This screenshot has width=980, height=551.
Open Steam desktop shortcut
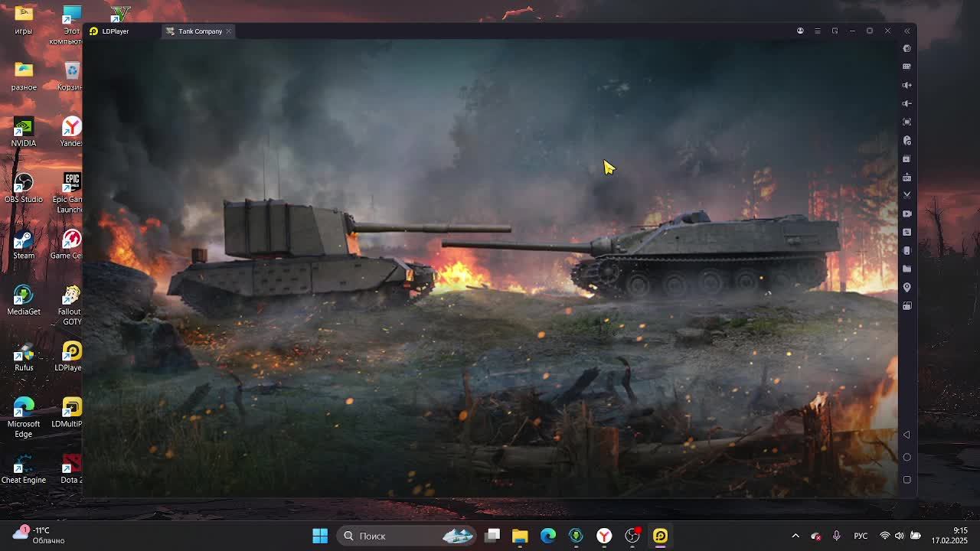click(x=24, y=244)
